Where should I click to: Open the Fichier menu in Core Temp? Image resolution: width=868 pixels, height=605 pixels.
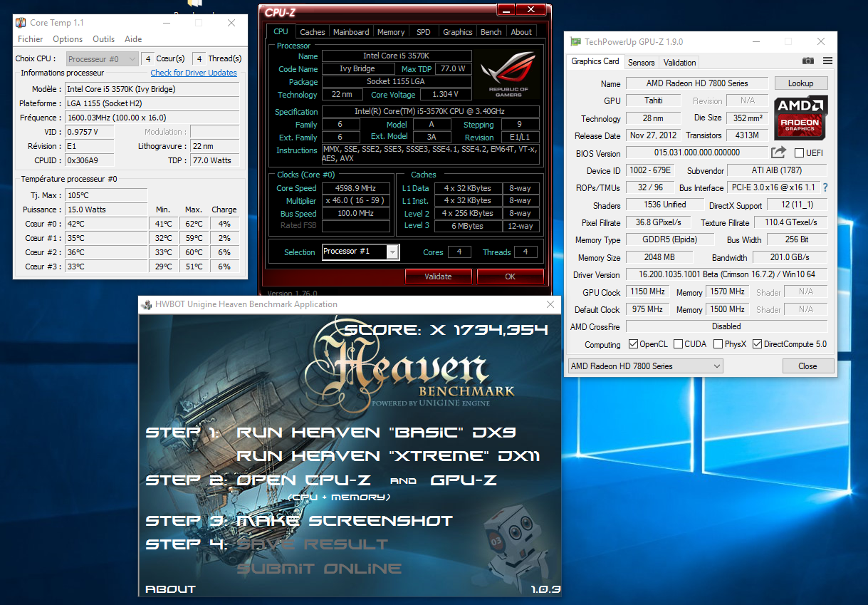click(31, 39)
